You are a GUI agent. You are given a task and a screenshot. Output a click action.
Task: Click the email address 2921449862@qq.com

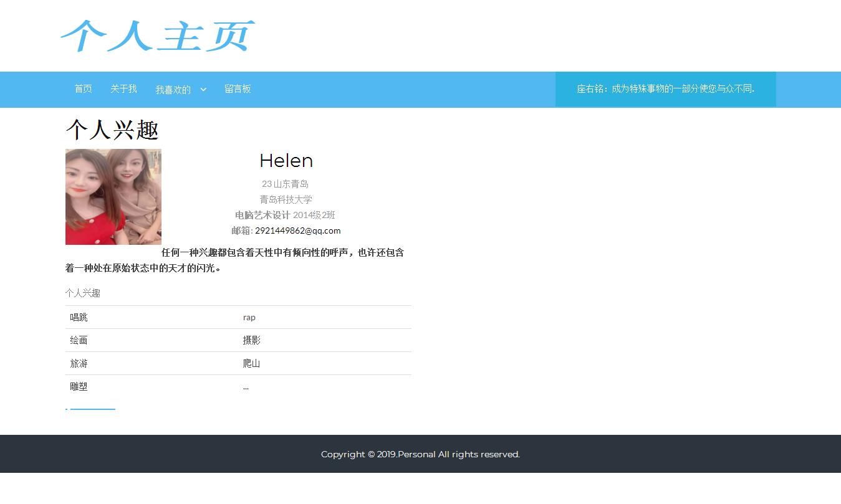298,231
